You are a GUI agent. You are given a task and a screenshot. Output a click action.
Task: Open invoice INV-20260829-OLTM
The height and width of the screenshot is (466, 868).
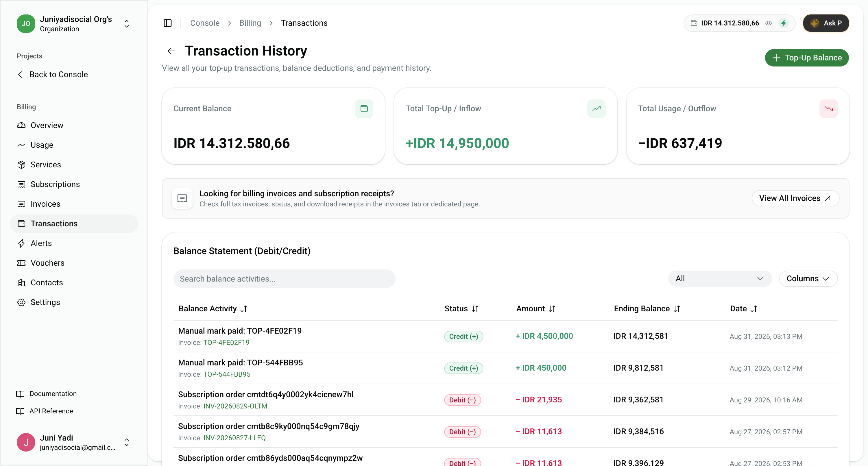tap(235, 406)
